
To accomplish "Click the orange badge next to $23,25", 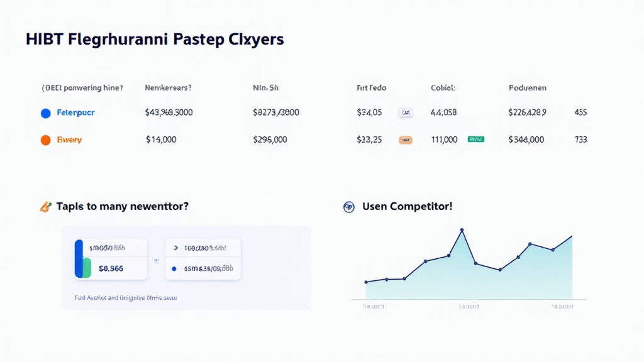I will pos(406,140).
